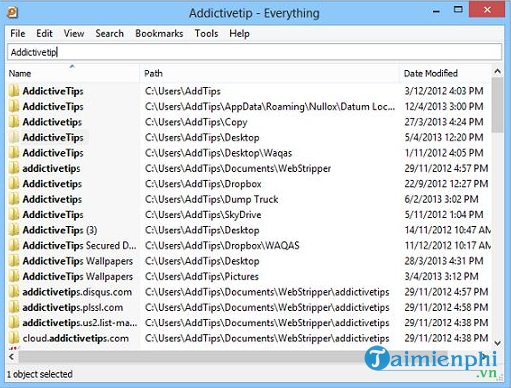Click folder icon of AddictiveTips (3)
The width and height of the screenshot is (511, 388).
pyautogui.click(x=14, y=230)
